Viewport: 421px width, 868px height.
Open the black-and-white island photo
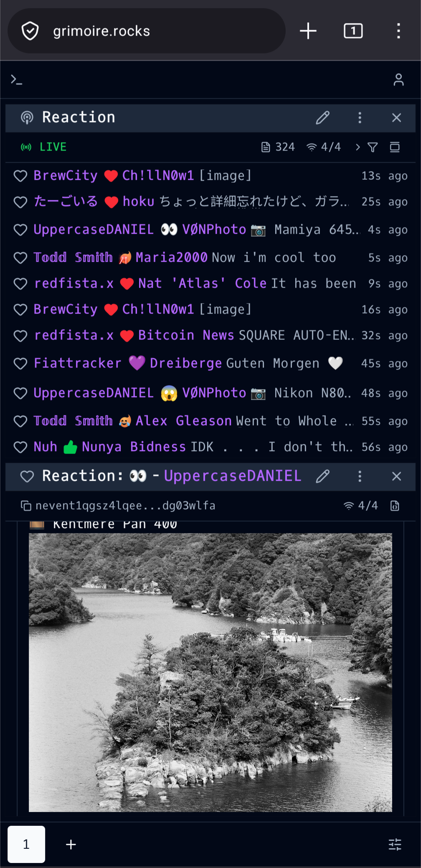[x=210, y=672]
